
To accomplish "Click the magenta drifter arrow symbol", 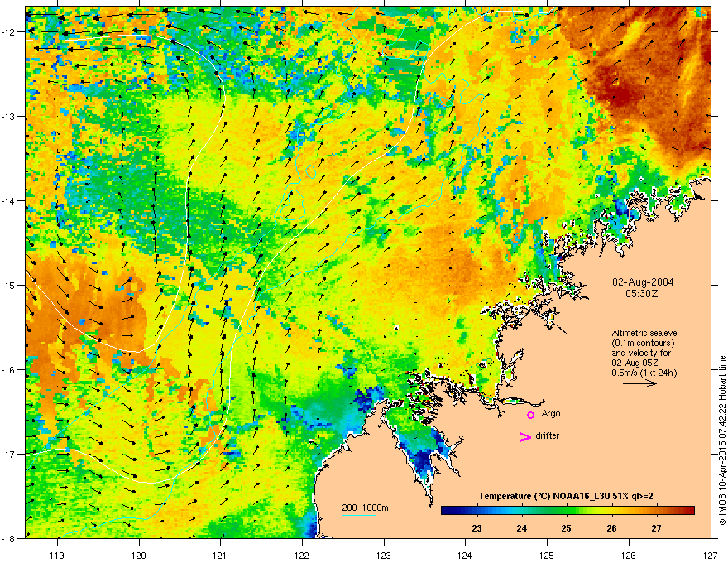I will [x=525, y=436].
